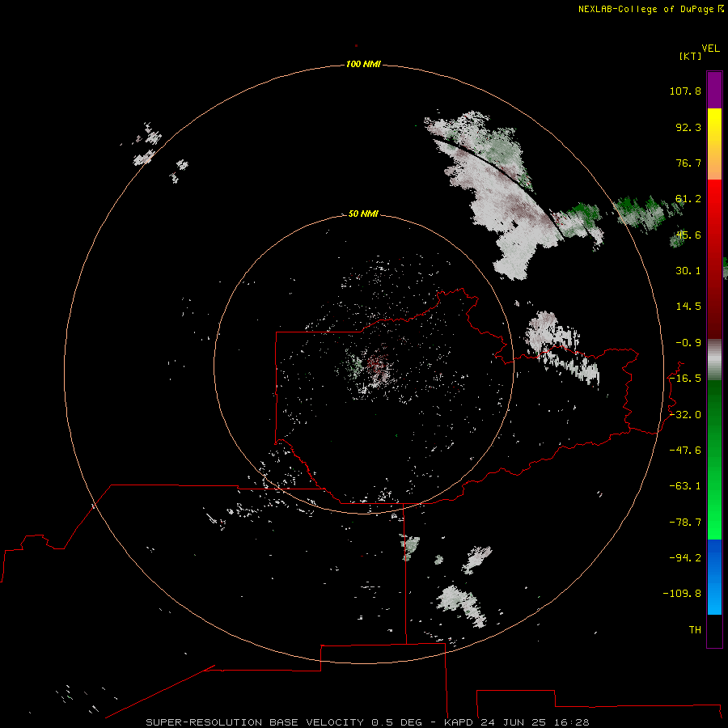Viewport: 728px width, 728px height.
Task: Select the 92.3 legend value
Action: point(688,127)
